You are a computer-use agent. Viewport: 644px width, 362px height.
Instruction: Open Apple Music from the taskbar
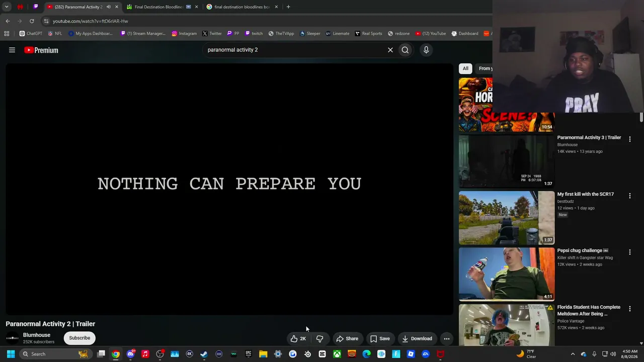pos(145,354)
